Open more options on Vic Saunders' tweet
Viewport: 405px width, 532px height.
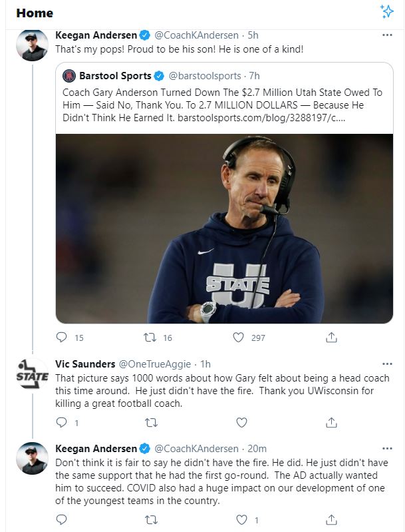coord(387,364)
